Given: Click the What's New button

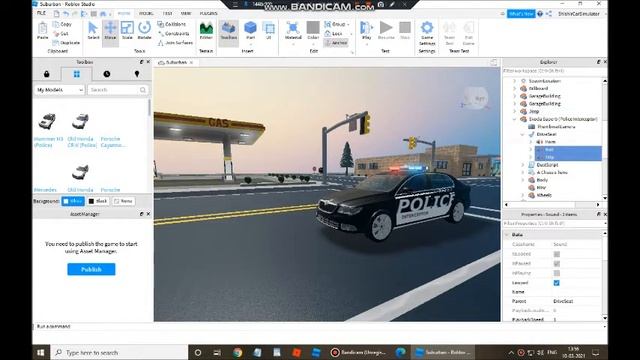Looking at the screenshot, I should click(521, 14).
